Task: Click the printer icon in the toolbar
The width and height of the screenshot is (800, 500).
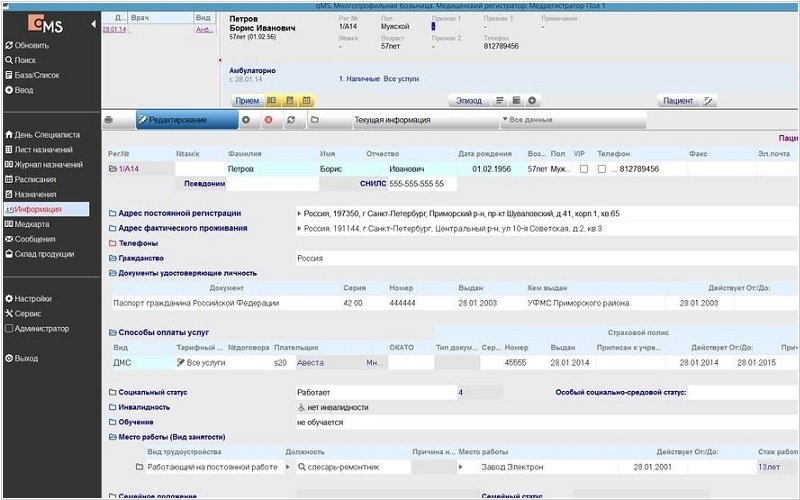Action: coord(108,120)
